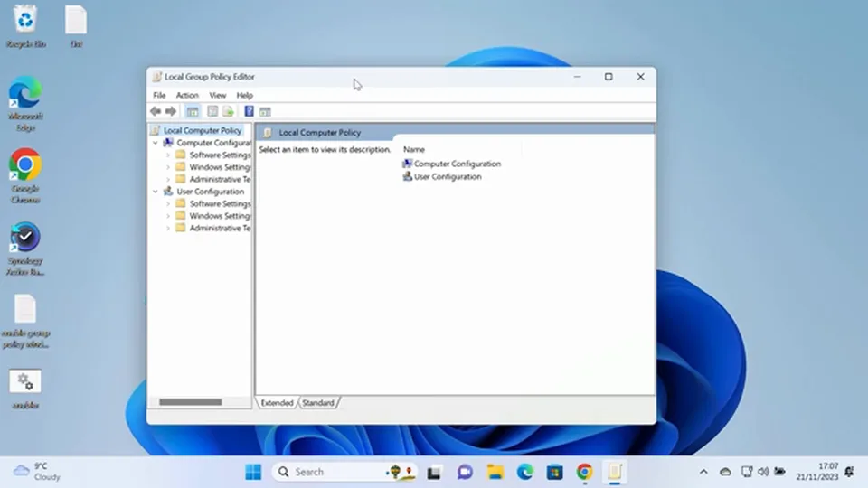Click Group Policy Editor taskbar icon
The height and width of the screenshot is (488, 868).
click(x=615, y=472)
